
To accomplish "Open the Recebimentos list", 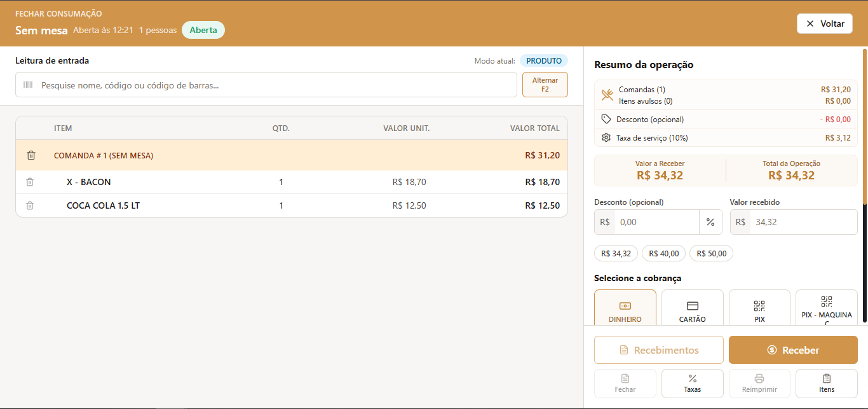I will coord(659,350).
